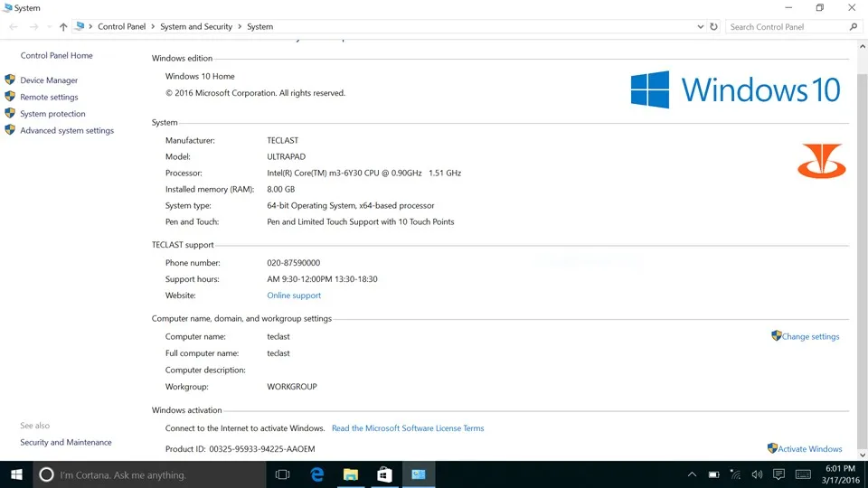Click Control Panel breadcrumb
The image size is (868, 488).
[122, 26]
